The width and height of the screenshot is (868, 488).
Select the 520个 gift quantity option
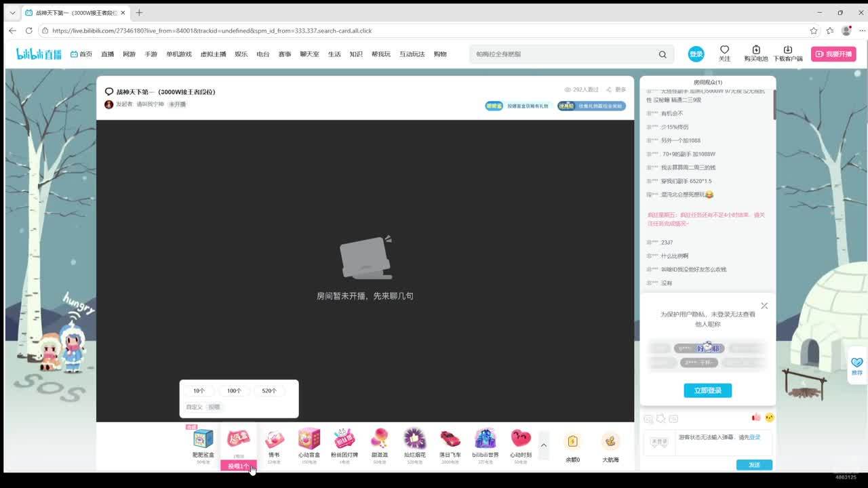tap(269, 391)
